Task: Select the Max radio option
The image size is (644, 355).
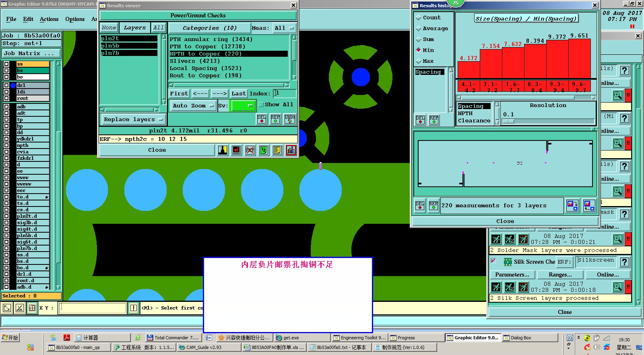Action: pos(419,61)
